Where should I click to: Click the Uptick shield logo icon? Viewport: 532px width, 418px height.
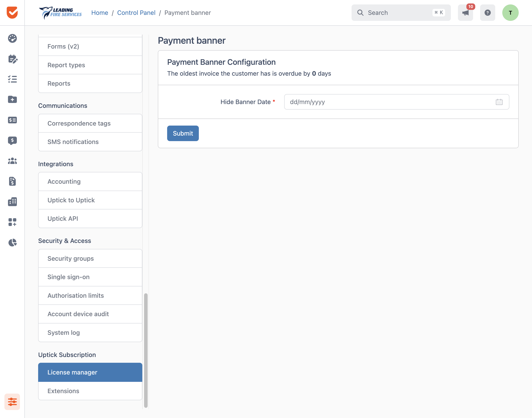[x=12, y=12]
